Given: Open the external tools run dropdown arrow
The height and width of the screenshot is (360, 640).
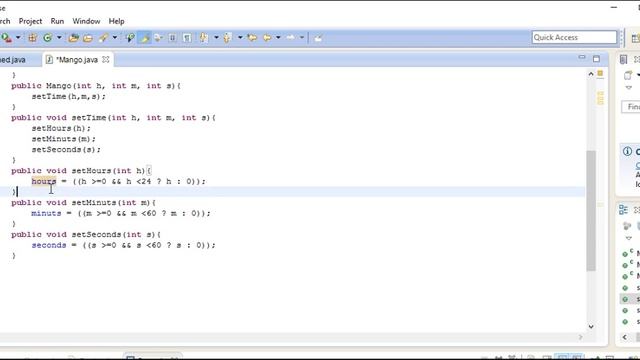Looking at the screenshot, I should pos(18,38).
